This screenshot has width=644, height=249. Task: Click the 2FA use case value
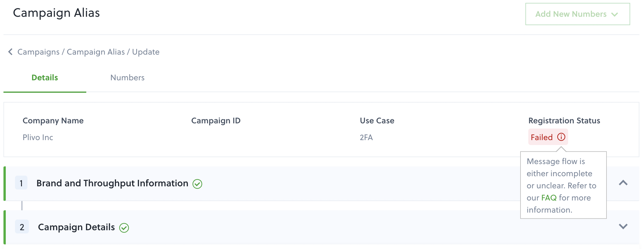coord(366,137)
